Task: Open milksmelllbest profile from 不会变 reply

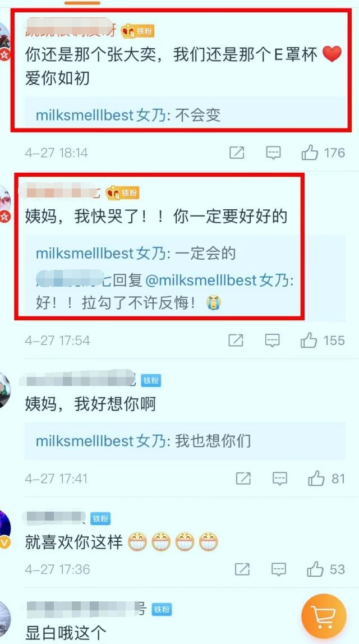Action: (x=101, y=116)
